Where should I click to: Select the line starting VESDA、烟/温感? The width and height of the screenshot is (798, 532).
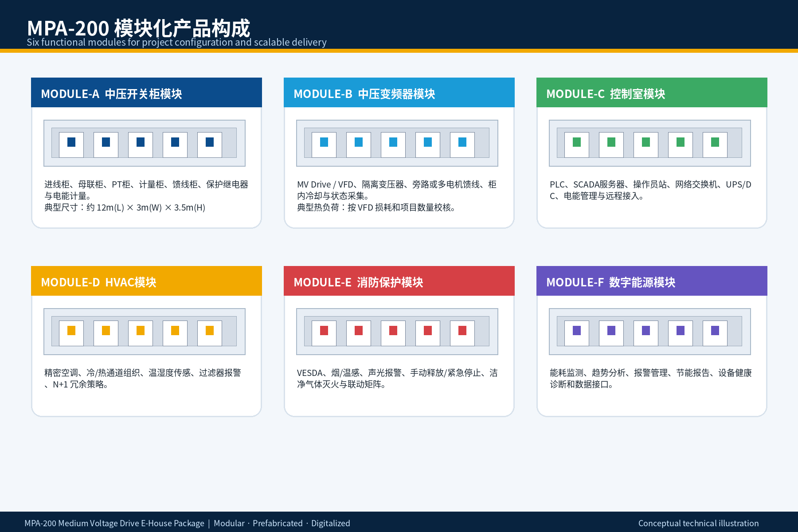click(397, 373)
